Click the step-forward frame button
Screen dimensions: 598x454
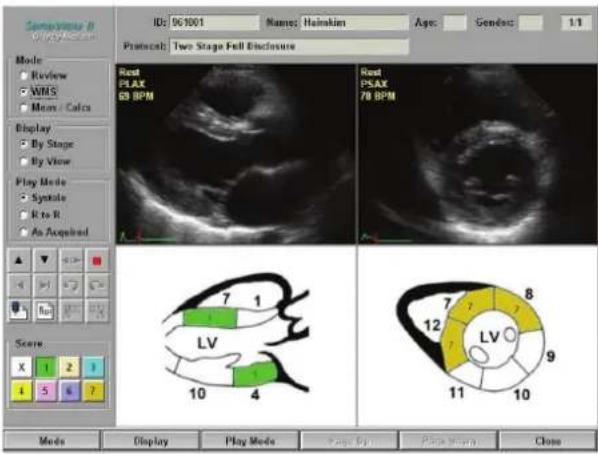click(x=45, y=285)
